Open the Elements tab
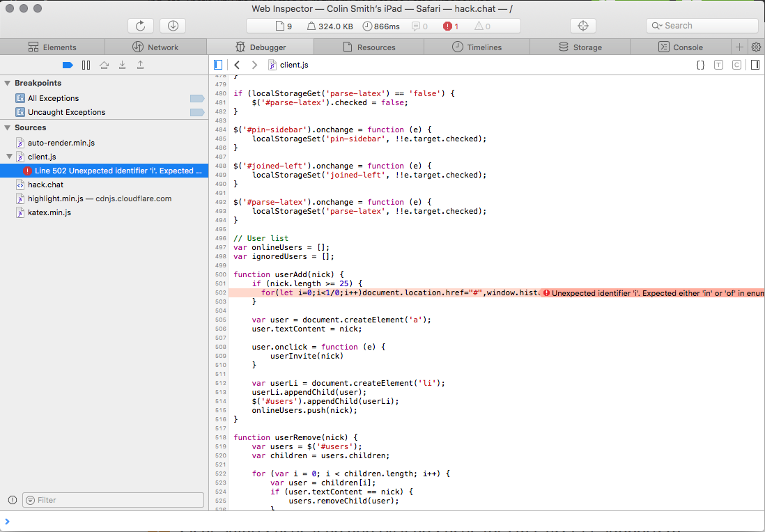 click(x=52, y=47)
